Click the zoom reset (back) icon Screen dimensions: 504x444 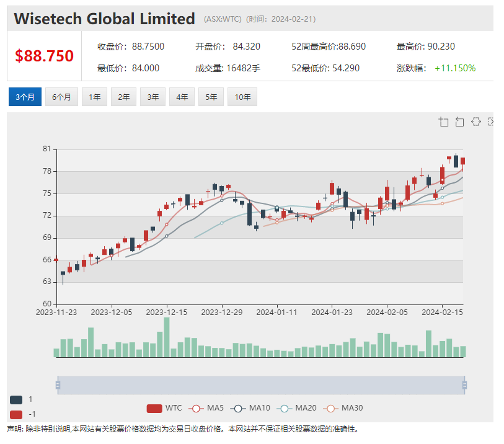(459, 122)
